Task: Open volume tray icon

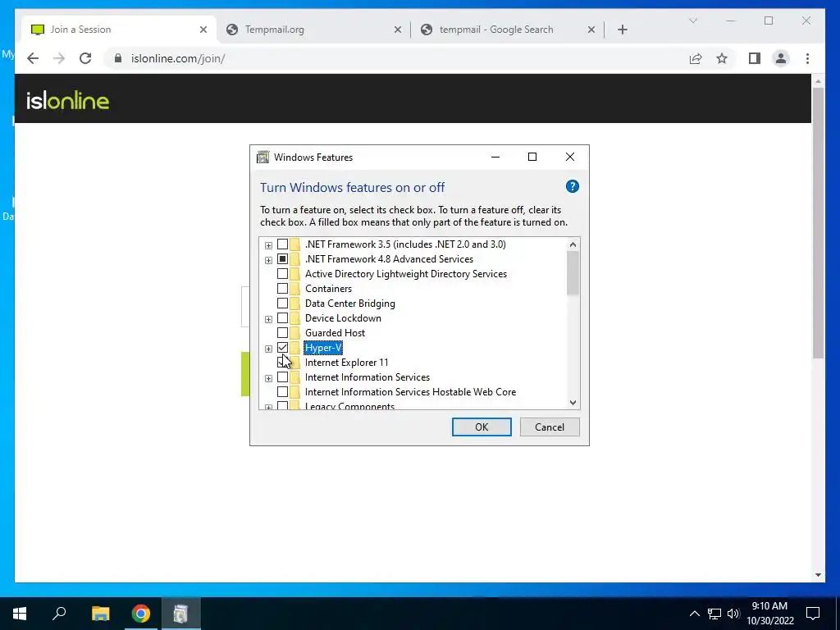Action: tap(733, 614)
